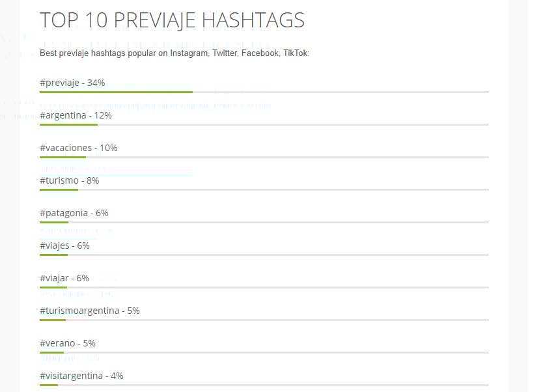Select the #argentina - 12% hashtag text

pyautogui.click(x=76, y=115)
